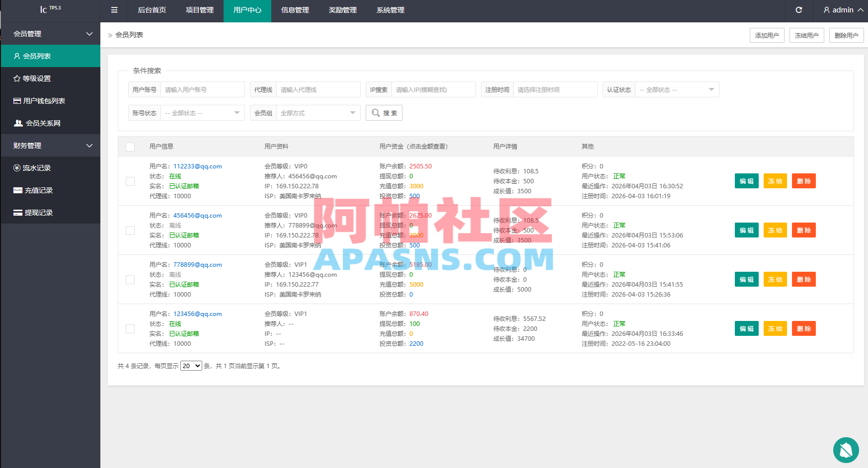Check the row for 112233@qq.com
Screen dimensions: 868x468
130,181
